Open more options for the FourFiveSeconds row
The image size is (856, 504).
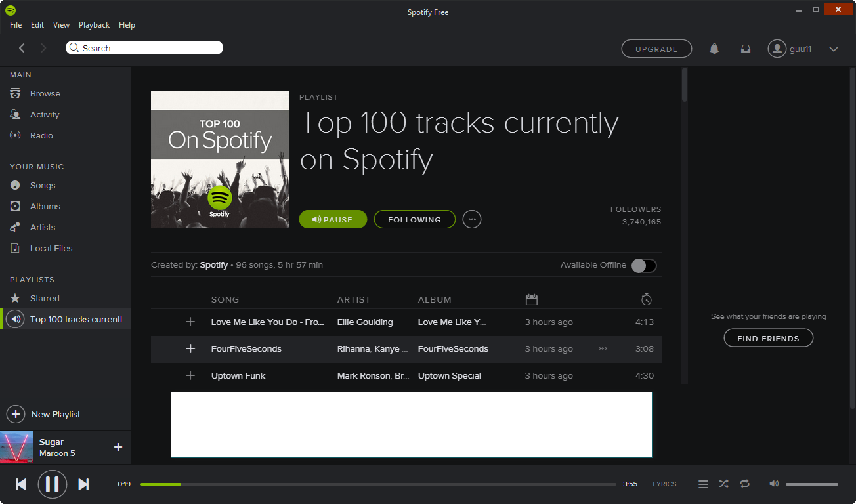pyautogui.click(x=603, y=348)
